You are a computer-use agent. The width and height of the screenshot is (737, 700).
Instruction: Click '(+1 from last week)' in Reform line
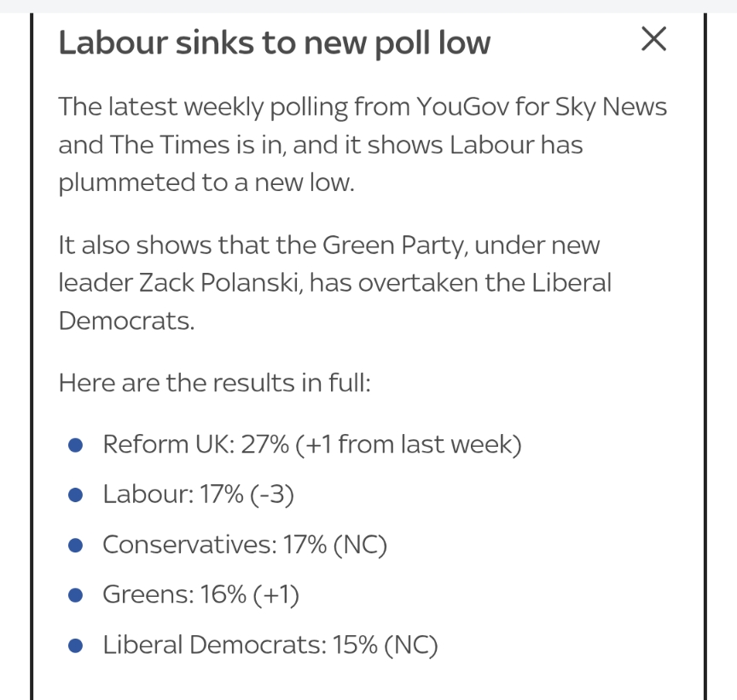pyautogui.click(x=408, y=445)
